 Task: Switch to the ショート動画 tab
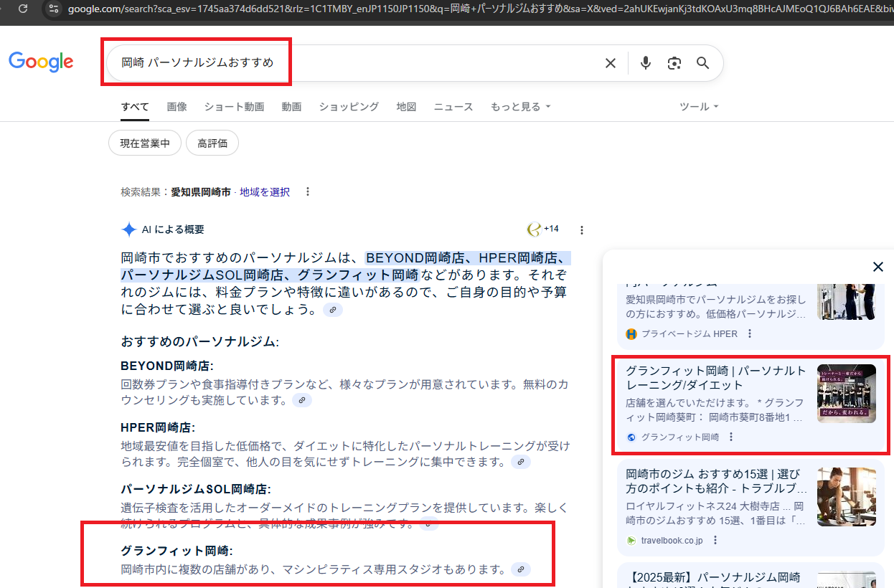coord(234,107)
